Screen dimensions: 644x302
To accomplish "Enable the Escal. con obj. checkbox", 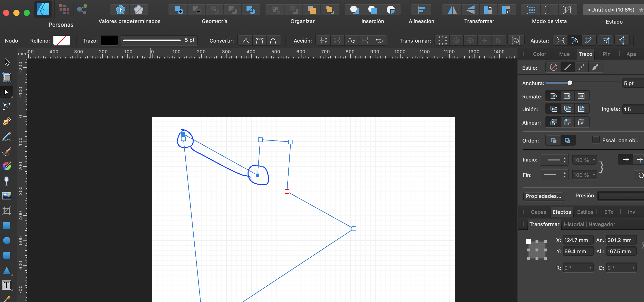I will coord(596,140).
